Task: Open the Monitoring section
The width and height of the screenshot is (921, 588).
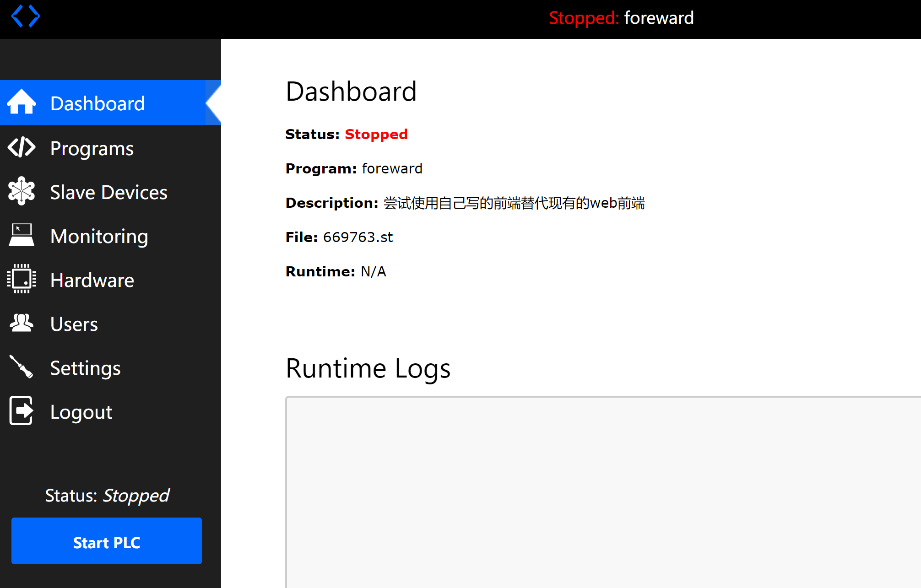Action: (x=99, y=236)
